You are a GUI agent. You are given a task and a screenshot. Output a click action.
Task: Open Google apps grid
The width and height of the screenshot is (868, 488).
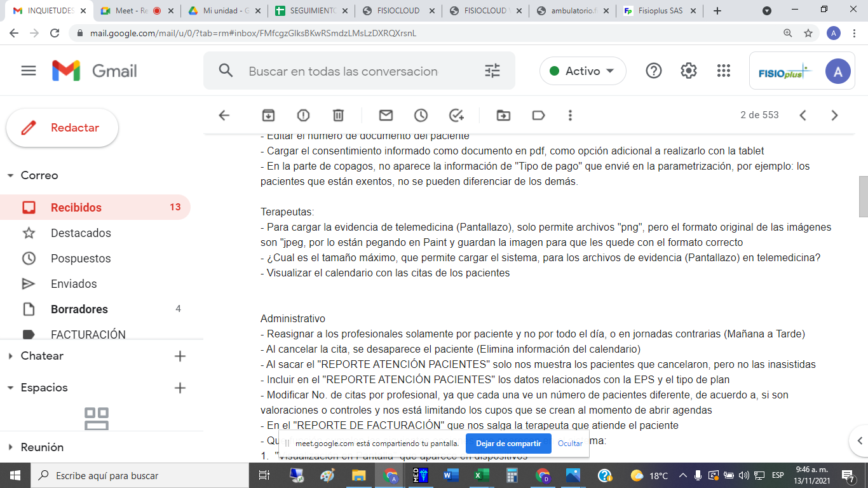pos(723,71)
